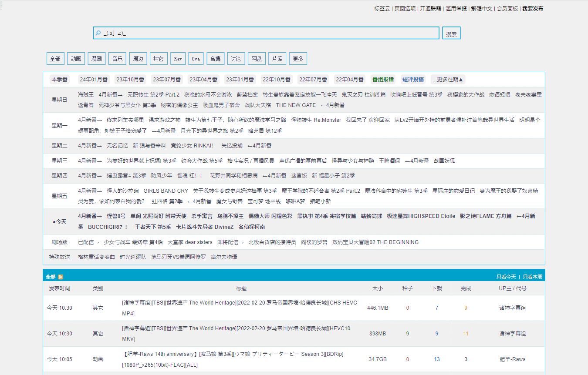Open 页面选项 in the top navigation
The image size is (588, 375).
tap(405, 9)
